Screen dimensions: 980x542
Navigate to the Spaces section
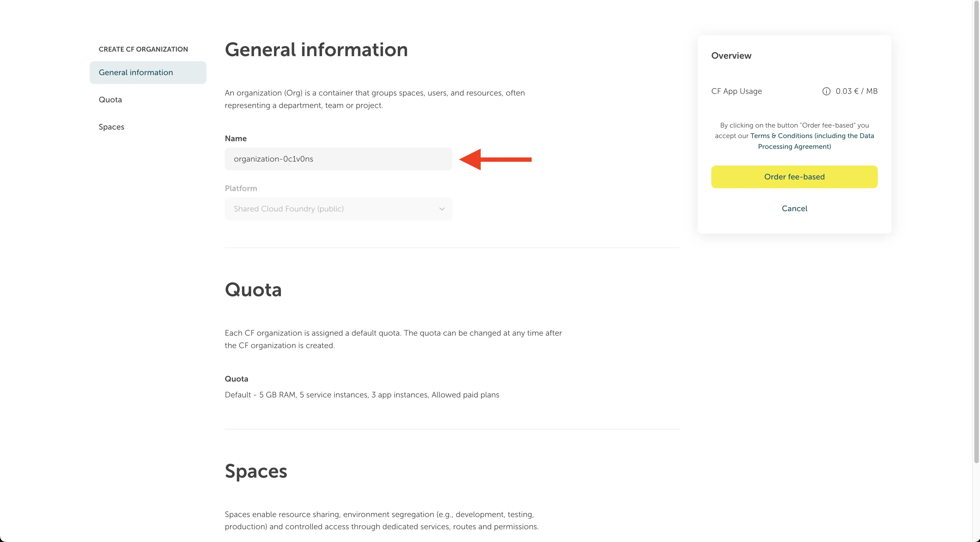[x=111, y=126]
